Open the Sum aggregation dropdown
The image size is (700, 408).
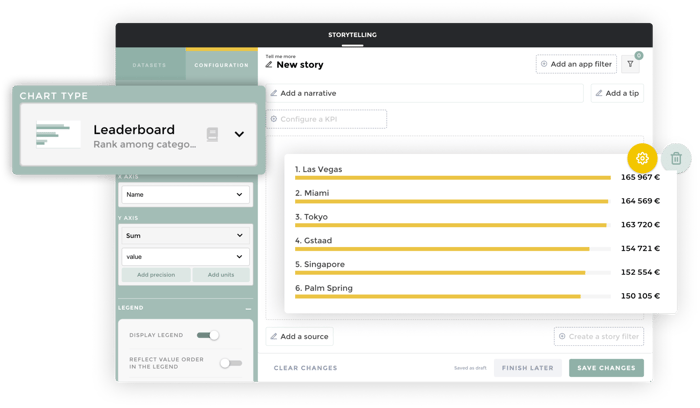185,235
